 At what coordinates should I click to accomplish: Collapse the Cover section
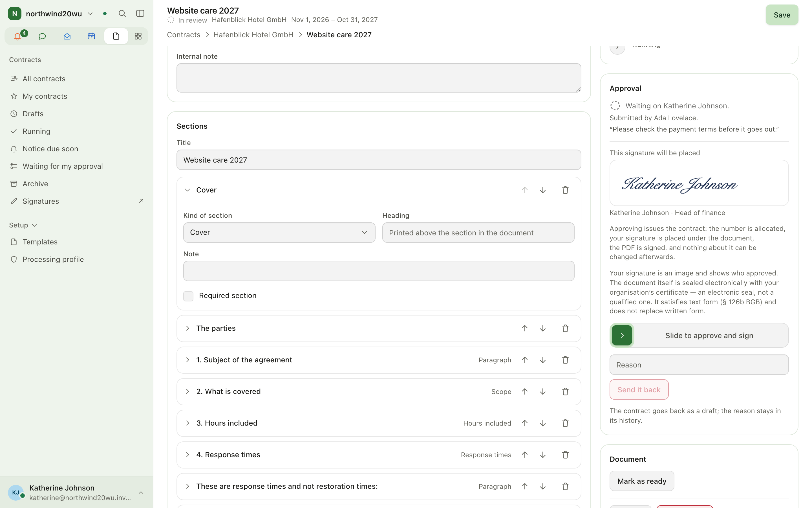[x=187, y=190]
